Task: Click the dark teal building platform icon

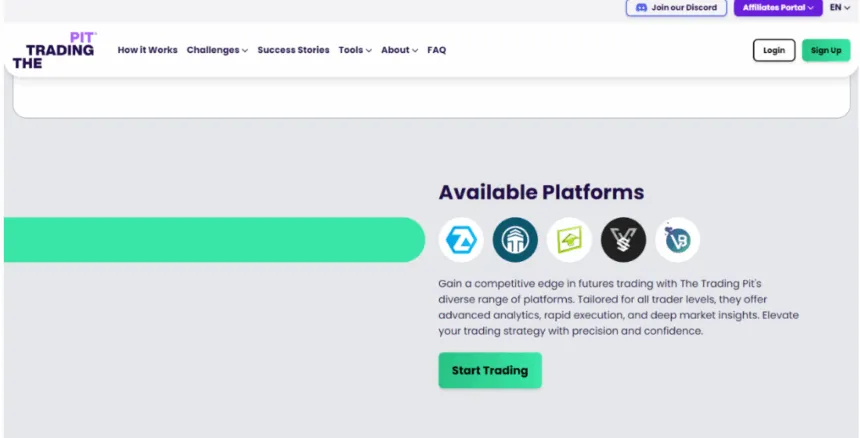Action: coord(515,240)
